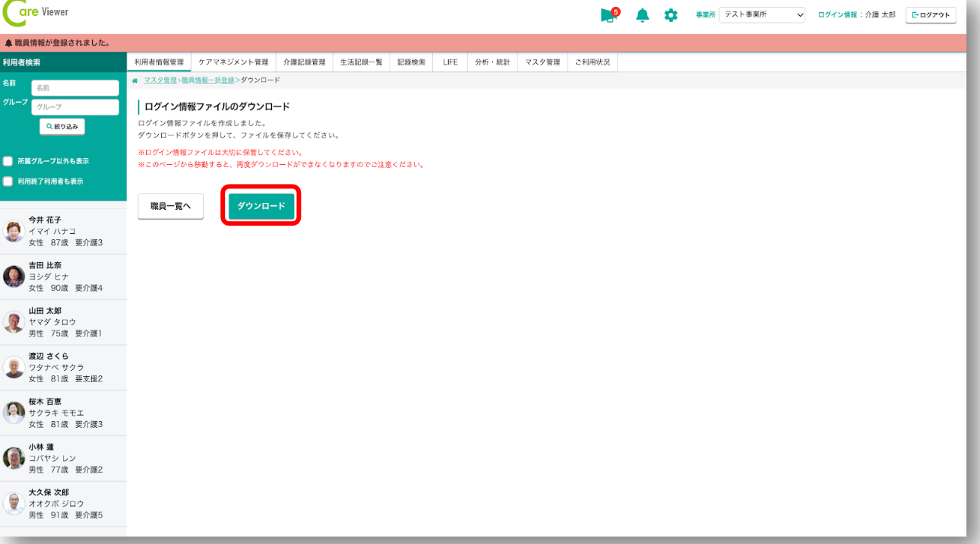Viewport: 980px width, 544px height.
Task: Select 吉田 比奈's avatar
Action: [x=14, y=277]
